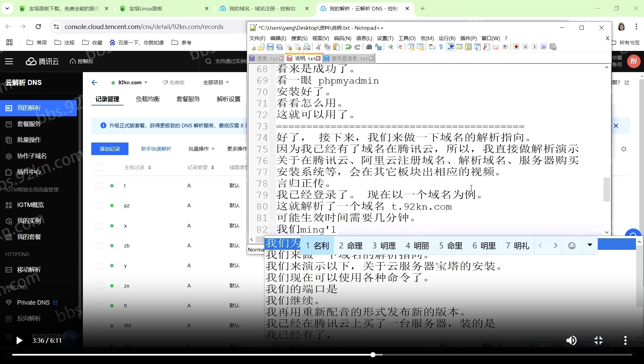Open the emoji panel in IME bar
Screen dimensions: 644x364
[572, 246]
